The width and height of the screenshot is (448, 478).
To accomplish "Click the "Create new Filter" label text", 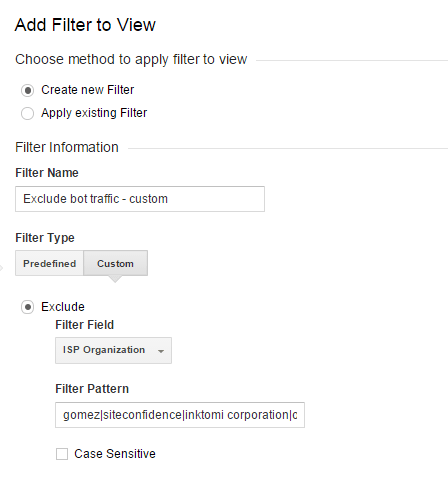I will pos(88,90).
